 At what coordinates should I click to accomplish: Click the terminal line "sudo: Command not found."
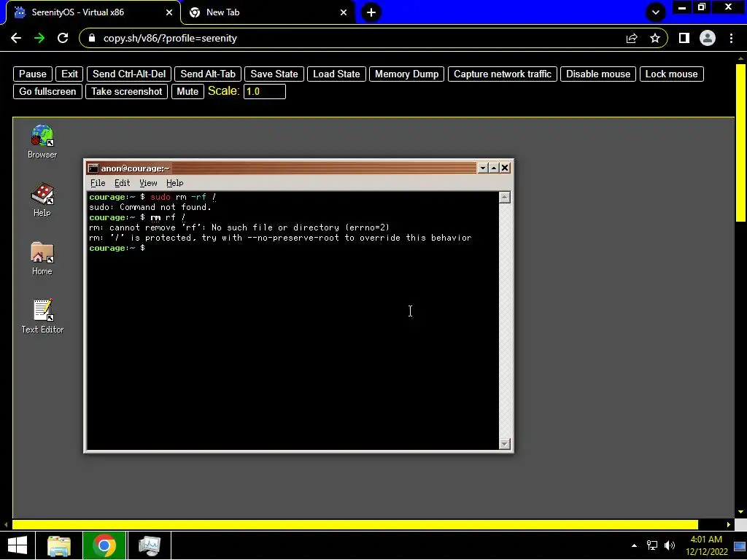tap(150, 207)
